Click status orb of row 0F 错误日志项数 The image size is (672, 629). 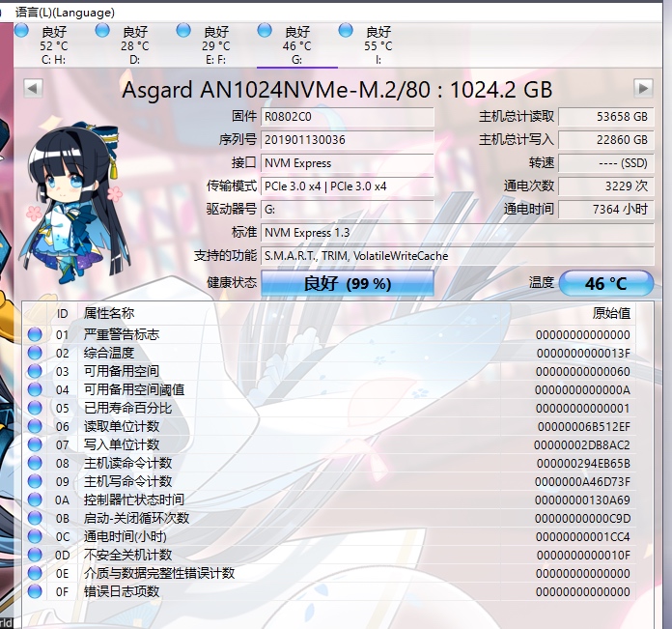(x=35, y=591)
